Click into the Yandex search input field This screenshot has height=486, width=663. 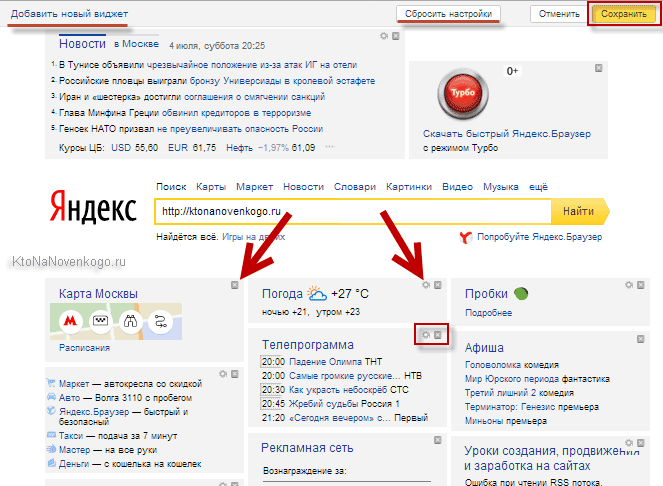click(x=350, y=212)
